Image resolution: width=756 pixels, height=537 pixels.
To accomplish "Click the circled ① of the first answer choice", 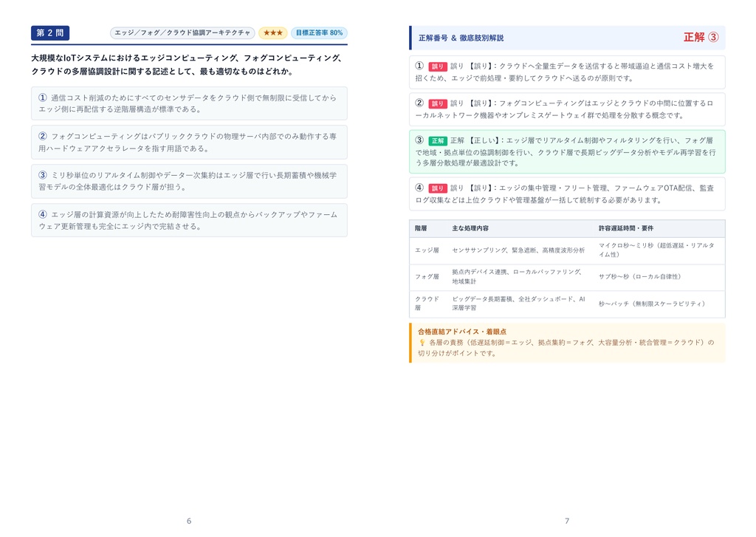I will point(42,98).
